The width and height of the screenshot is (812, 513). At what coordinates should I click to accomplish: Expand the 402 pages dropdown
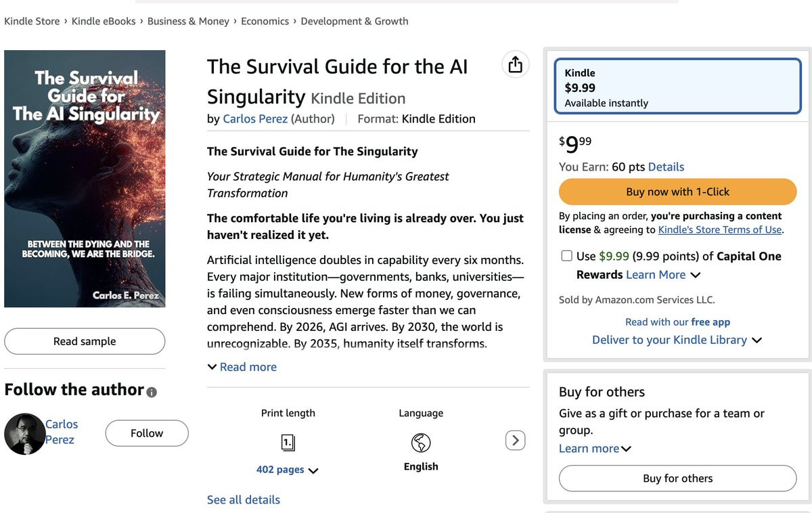pyautogui.click(x=287, y=470)
